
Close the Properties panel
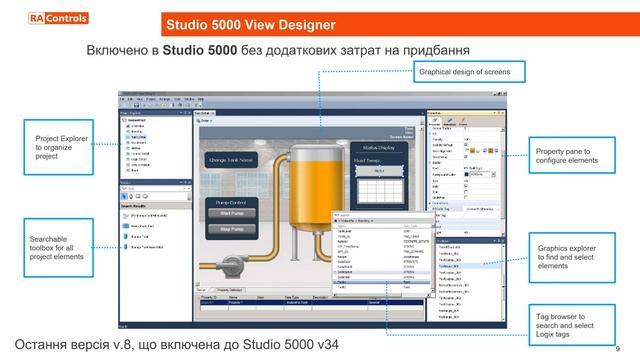pyautogui.click(x=503, y=113)
